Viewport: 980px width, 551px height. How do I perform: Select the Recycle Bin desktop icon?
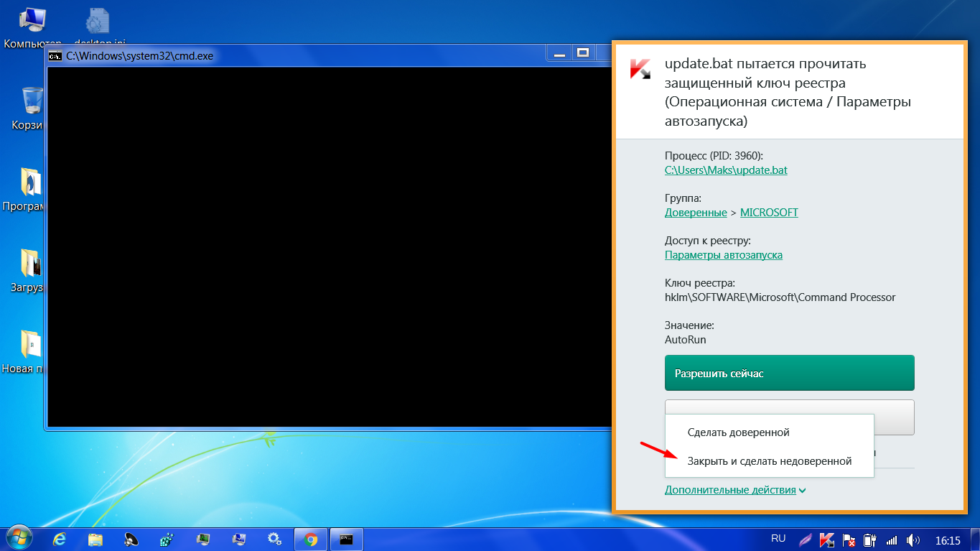click(32, 109)
